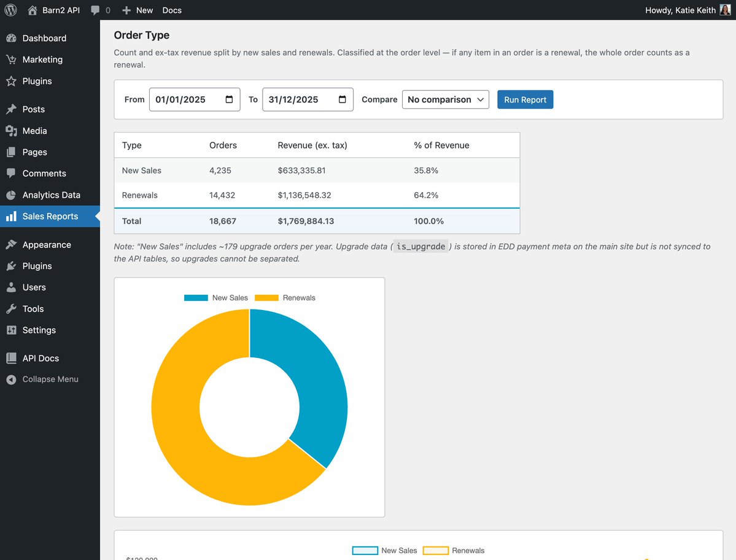Click New in the admin bar
This screenshot has height=560, width=736.
[145, 10]
